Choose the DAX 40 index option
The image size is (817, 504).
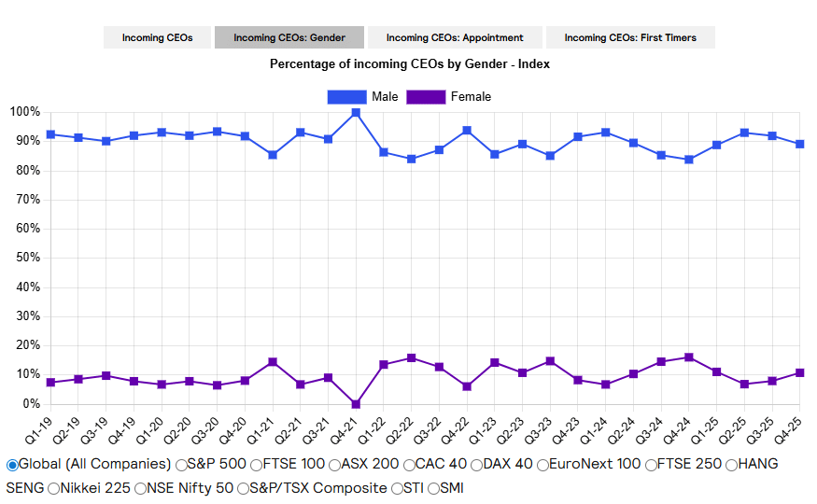(x=476, y=465)
